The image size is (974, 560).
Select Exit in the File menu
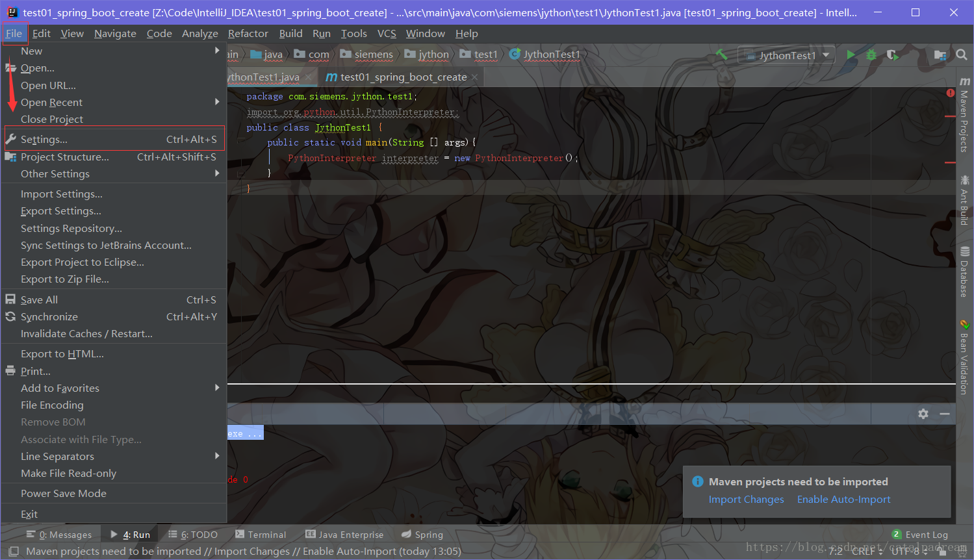[x=114, y=514]
